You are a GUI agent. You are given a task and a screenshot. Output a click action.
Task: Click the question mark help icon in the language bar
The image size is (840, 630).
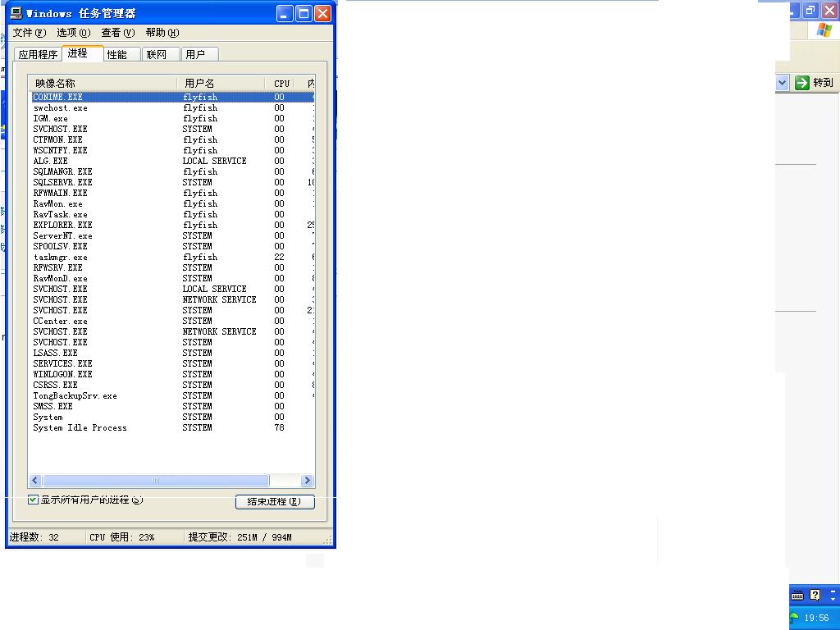click(x=815, y=595)
